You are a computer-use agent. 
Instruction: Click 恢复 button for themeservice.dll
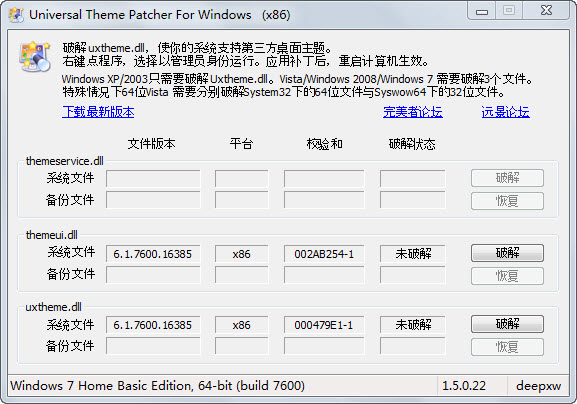pyautogui.click(x=507, y=201)
